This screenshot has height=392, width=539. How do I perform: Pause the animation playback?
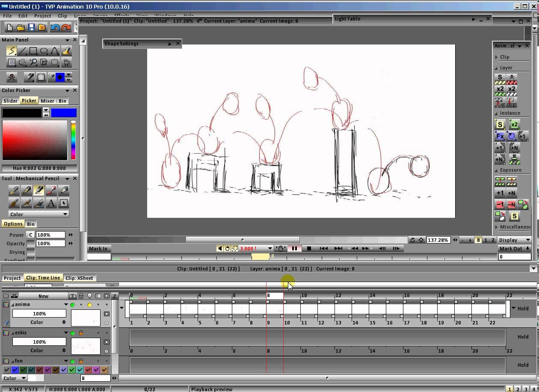[294, 248]
